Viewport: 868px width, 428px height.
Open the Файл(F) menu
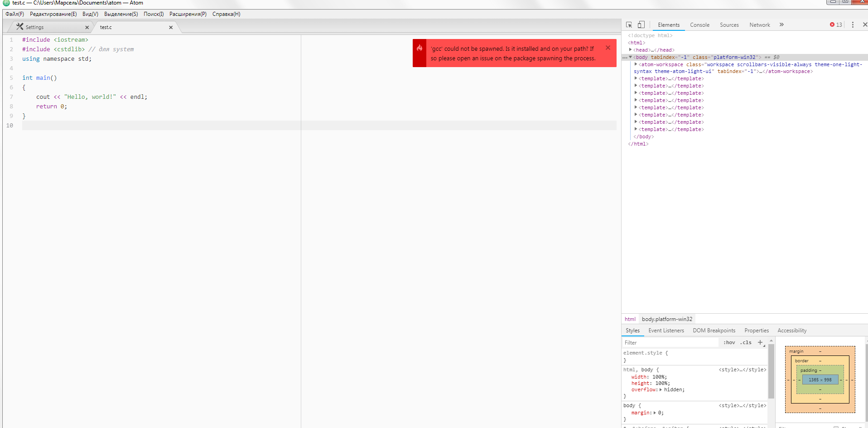click(15, 14)
